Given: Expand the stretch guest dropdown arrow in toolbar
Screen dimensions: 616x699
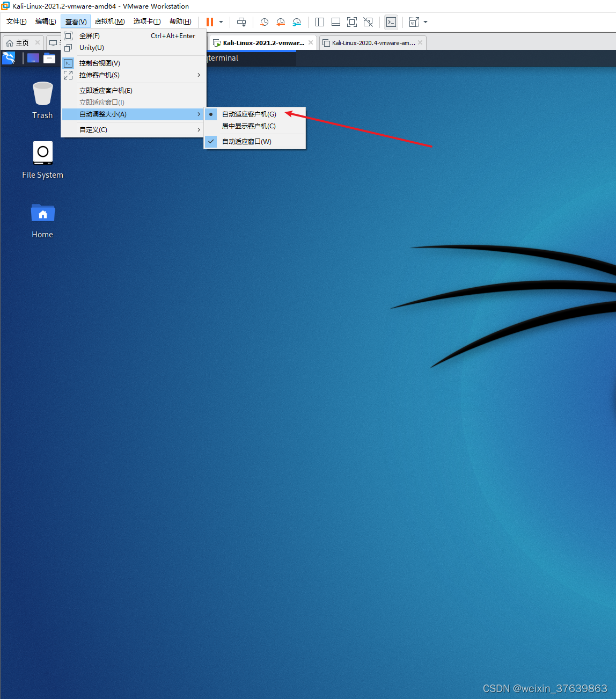Looking at the screenshot, I should pos(426,22).
